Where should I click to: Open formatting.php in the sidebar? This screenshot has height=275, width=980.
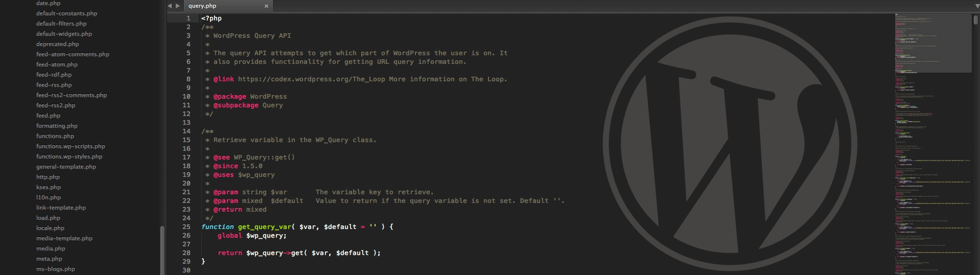click(x=57, y=126)
